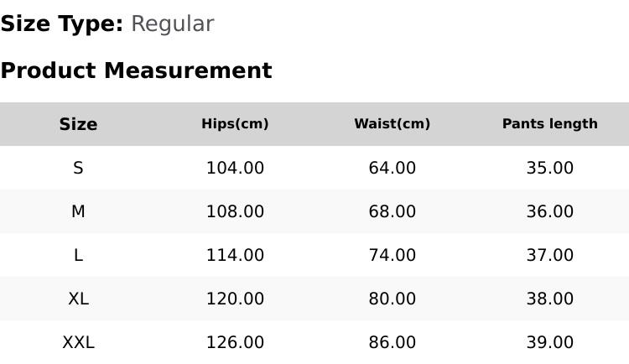Click pants length 39.00 for XXL
Image resolution: width=629 pixels, height=364 pixels.
click(x=550, y=342)
